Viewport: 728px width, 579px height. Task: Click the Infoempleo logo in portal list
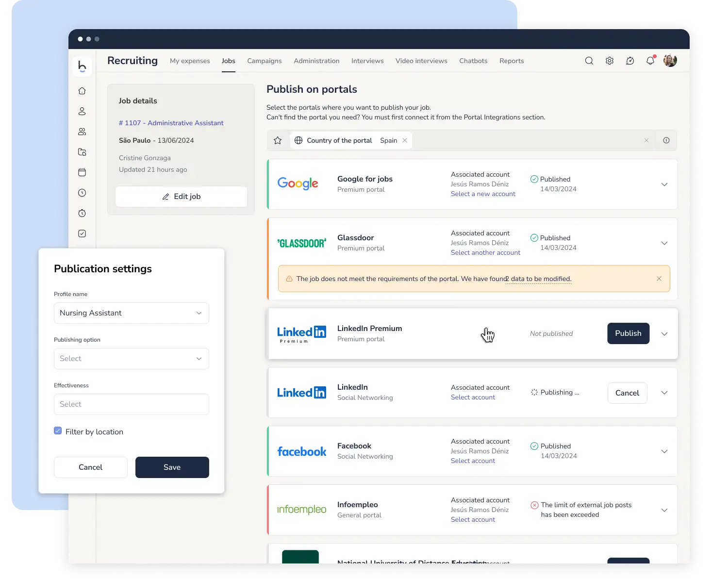point(302,510)
